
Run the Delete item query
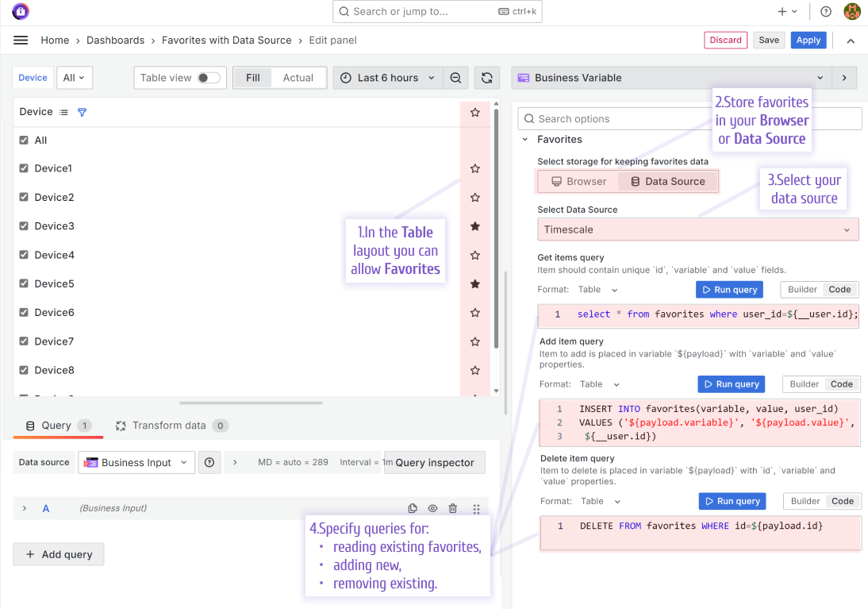(732, 500)
